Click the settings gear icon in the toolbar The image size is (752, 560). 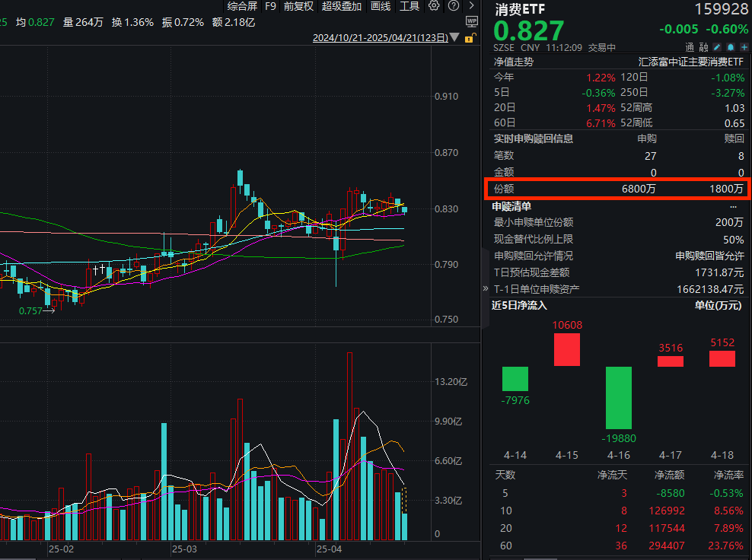(x=433, y=7)
